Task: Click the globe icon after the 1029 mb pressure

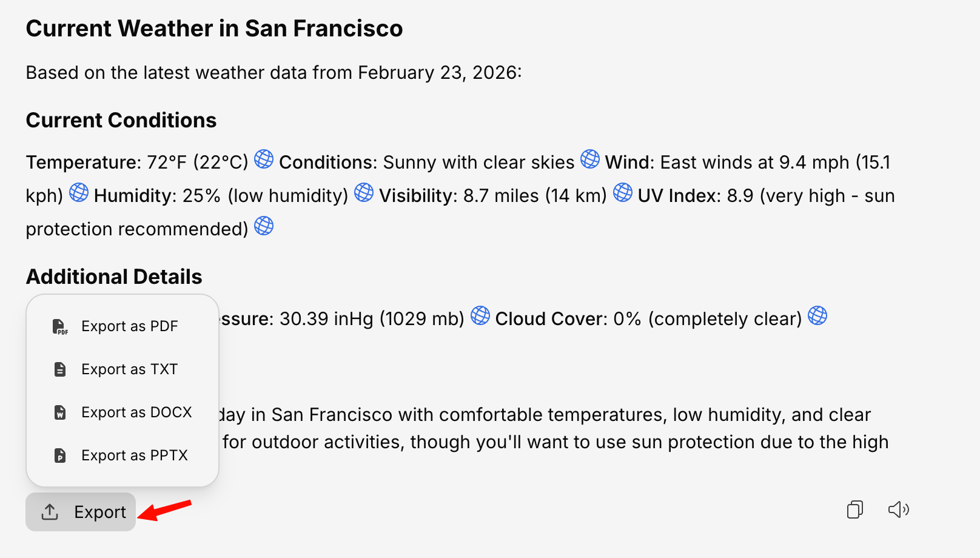Action: [x=480, y=316]
